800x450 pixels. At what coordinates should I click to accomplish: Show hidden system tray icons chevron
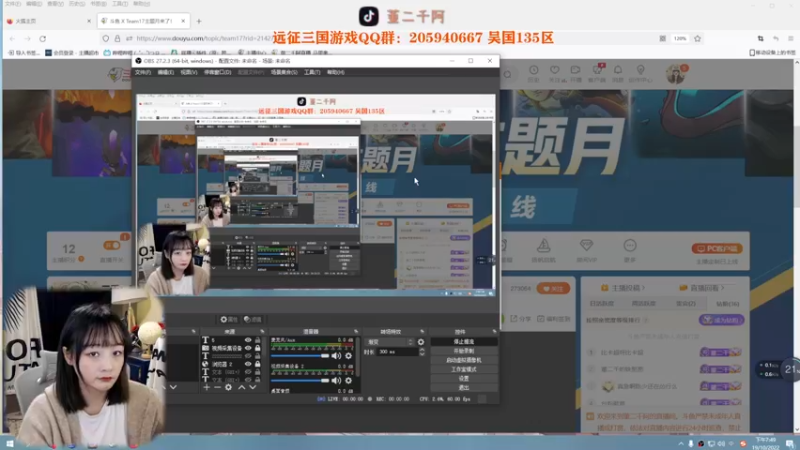tap(681, 444)
